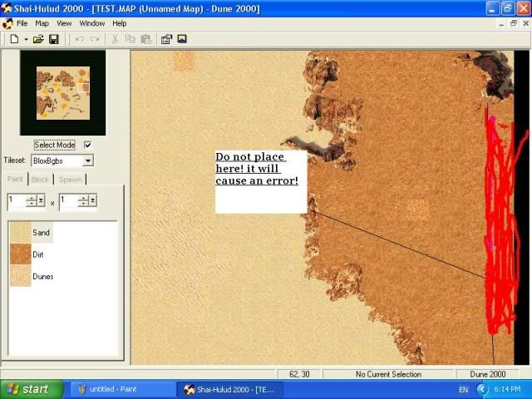Click the Redo toolbar icon
The height and width of the screenshot is (399, 532).
click(95, 39)
